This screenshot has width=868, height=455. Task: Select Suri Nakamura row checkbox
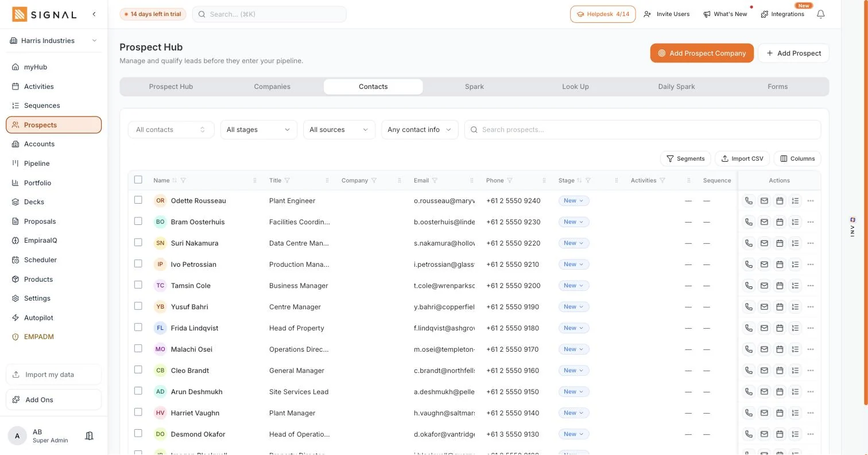click(138, 243)
